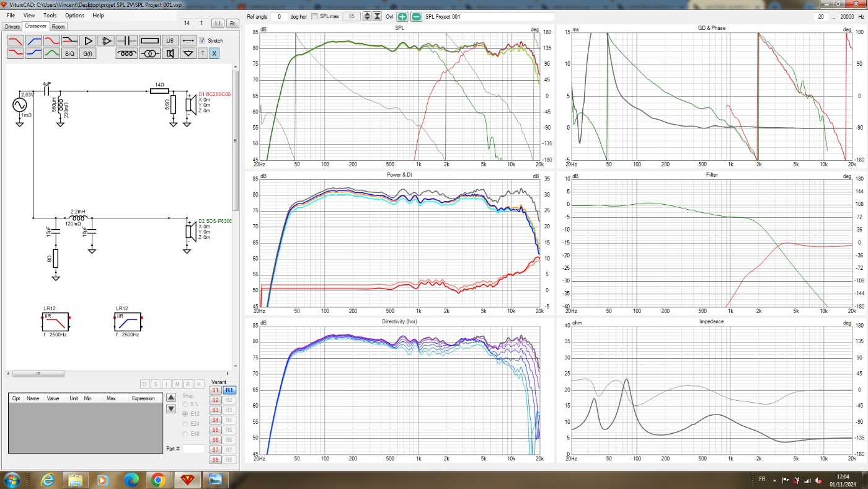The width and height of the screenshot is (868, 489).
Task: Add a buffer amplifier triangle block
Action: [88, 41]
